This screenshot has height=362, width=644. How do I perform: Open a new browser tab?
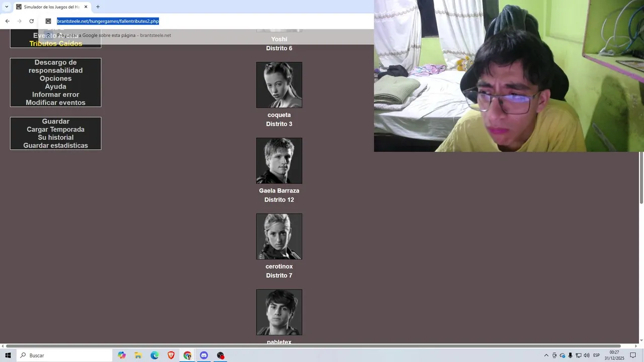98,7
